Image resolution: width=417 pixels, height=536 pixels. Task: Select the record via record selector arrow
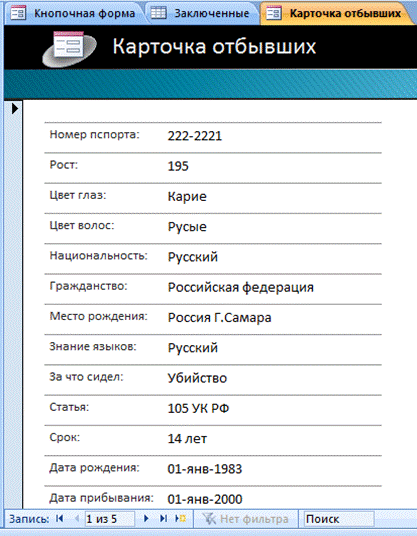click(15, 109)
